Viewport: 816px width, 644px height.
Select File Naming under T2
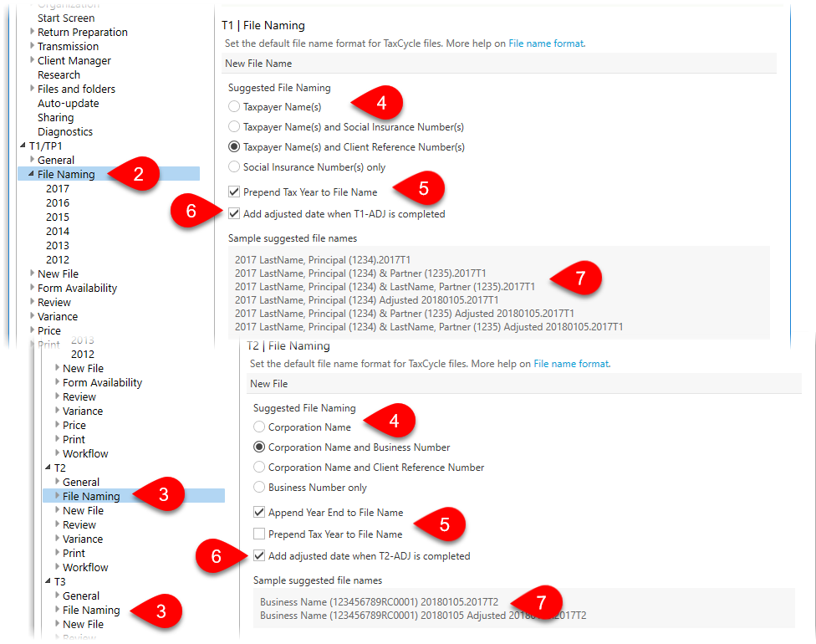91,496
